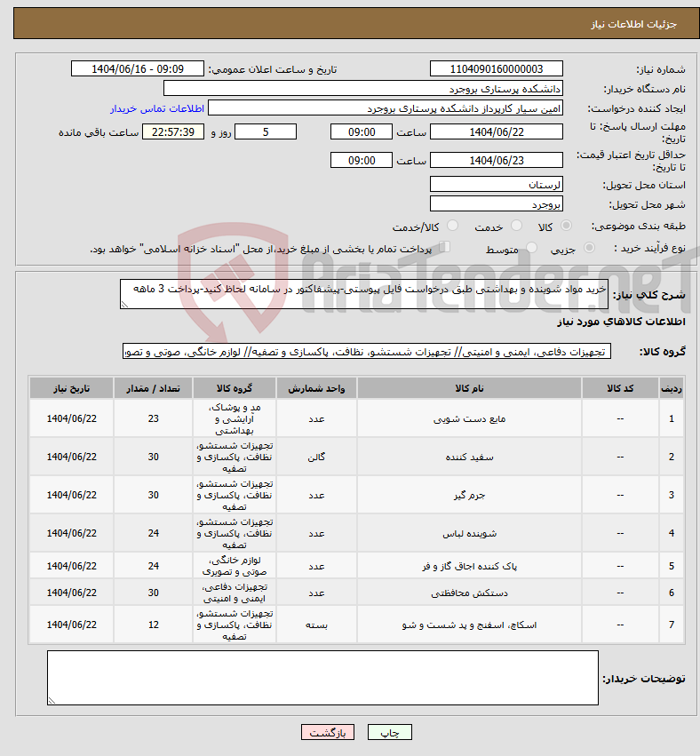Click the response deadline time 09:00 field

click(x=361, y=132)
